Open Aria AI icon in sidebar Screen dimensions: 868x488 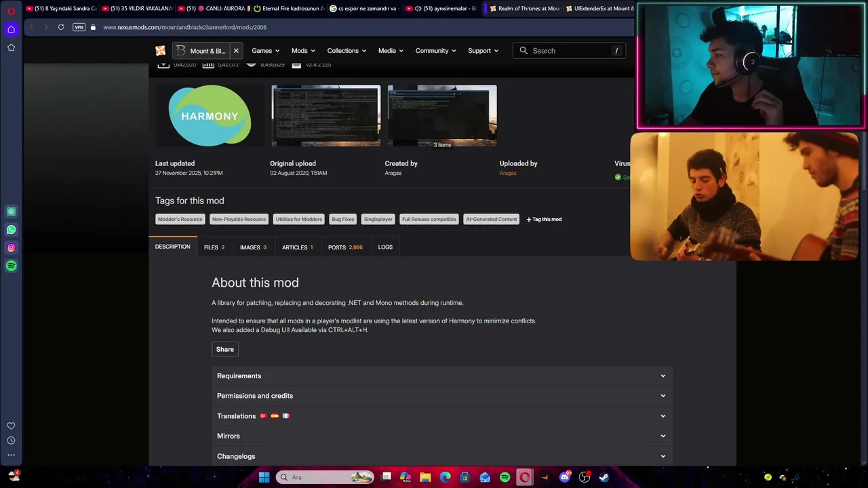(11, 211)
